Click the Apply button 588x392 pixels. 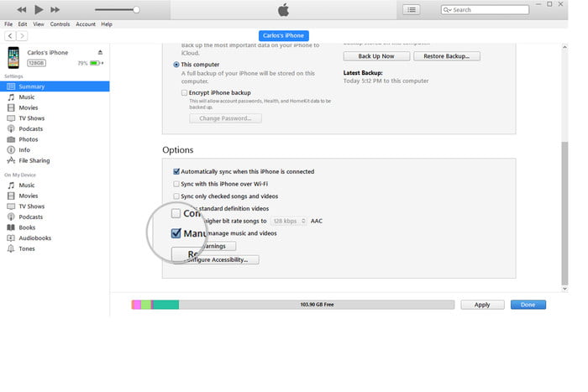click(x=481, y=305)
